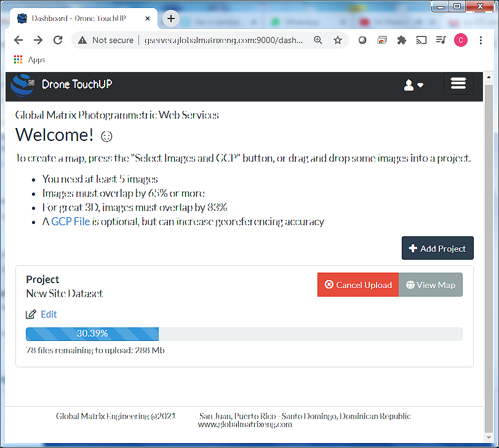This screenshot has height=448, width=499.
Task: Go back using the browser back arrow
Action: (18, 40)
